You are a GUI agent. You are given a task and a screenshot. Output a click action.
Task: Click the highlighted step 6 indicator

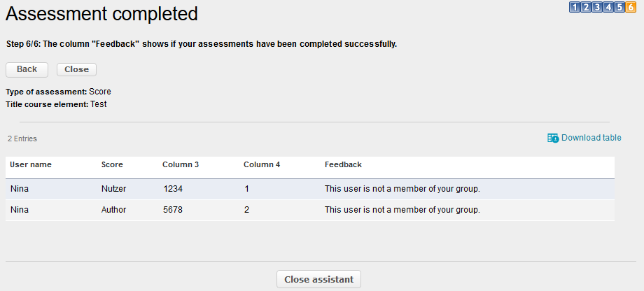point(631,8)
